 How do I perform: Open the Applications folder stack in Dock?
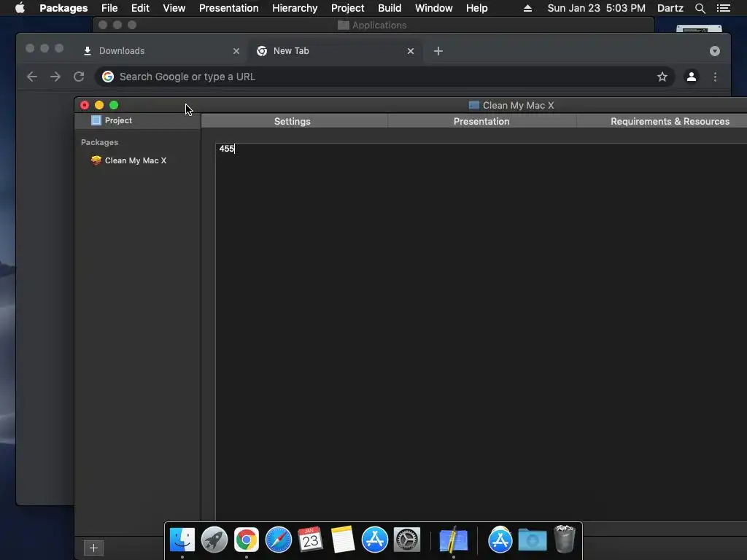pyautogui.click(x=500, y=540)
